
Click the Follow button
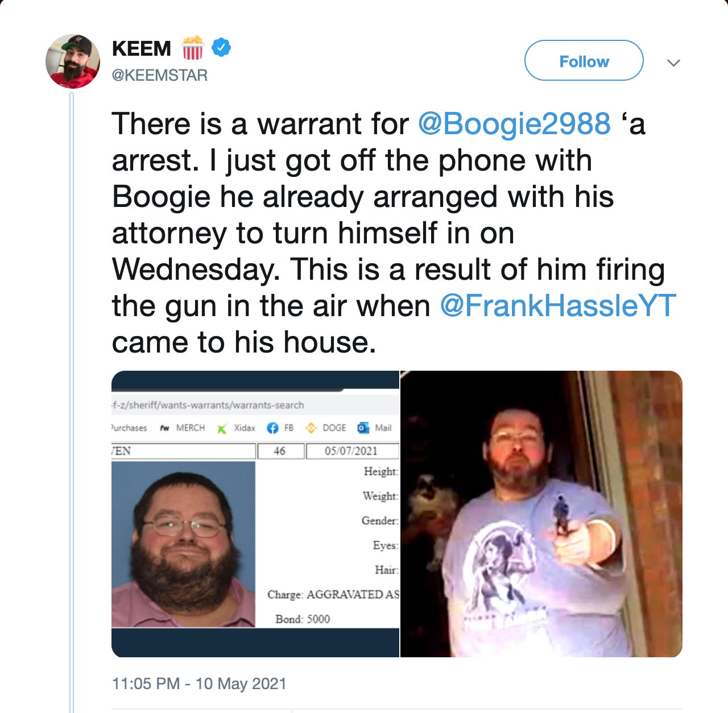(584, 60)
